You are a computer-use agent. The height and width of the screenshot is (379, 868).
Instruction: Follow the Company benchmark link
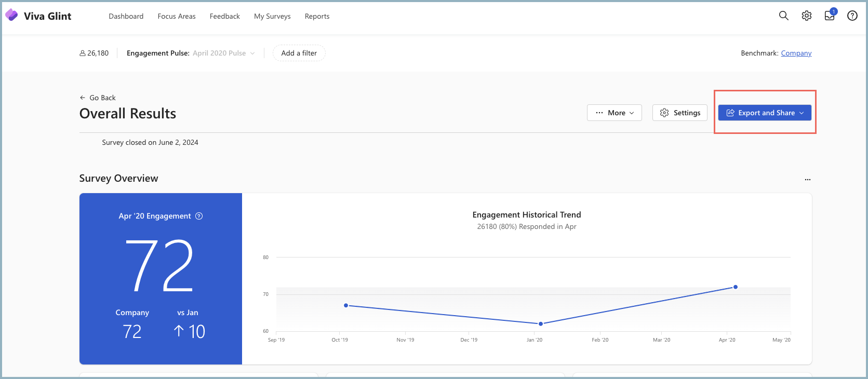796,53
